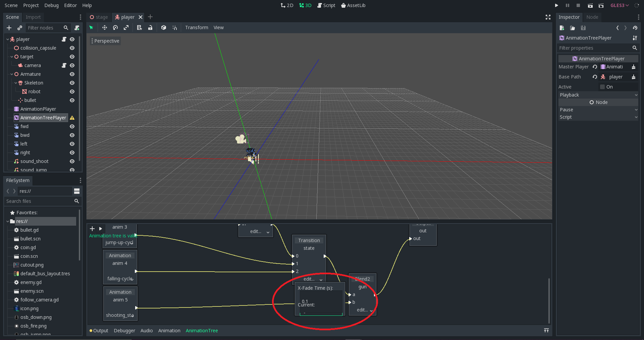The image size is (644, 340).
Task: Open the Debug menu
Action: coord(51,5)
